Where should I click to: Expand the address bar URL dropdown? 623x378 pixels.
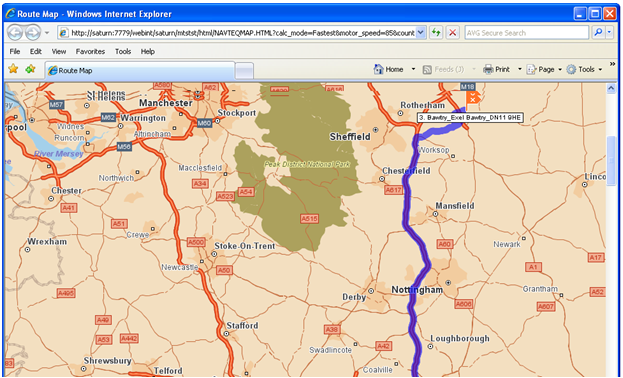[421, 33]
